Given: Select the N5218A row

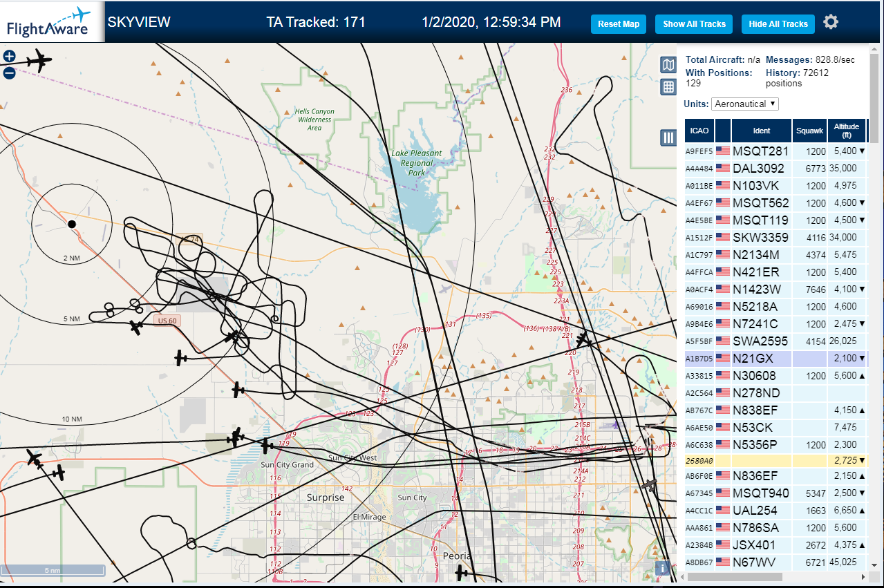Looking at the screenshot, I should (x=776, y=306).
